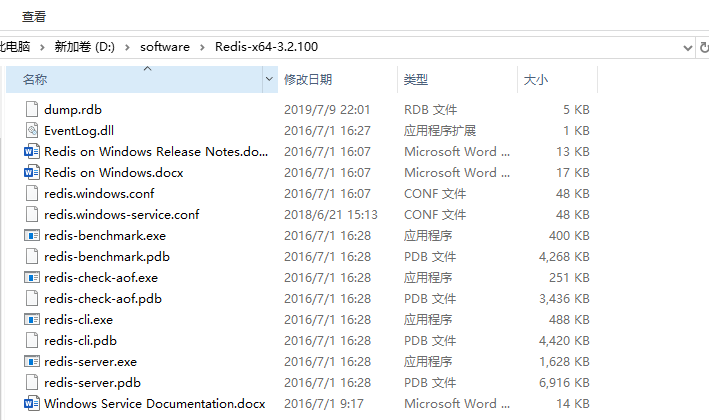The image size is (709, 420).
Task: Navigate to 新加卷 (D:) breadcrumb
Action: (85, 47)
